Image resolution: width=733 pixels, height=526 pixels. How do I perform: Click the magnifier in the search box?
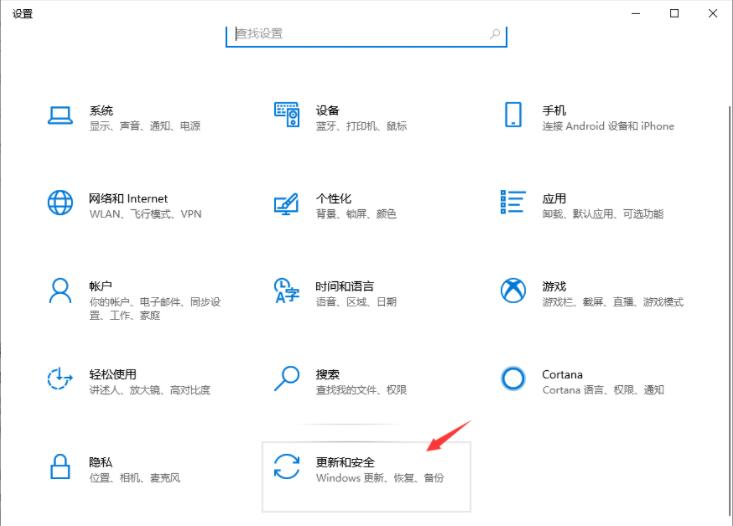[495, 34]
